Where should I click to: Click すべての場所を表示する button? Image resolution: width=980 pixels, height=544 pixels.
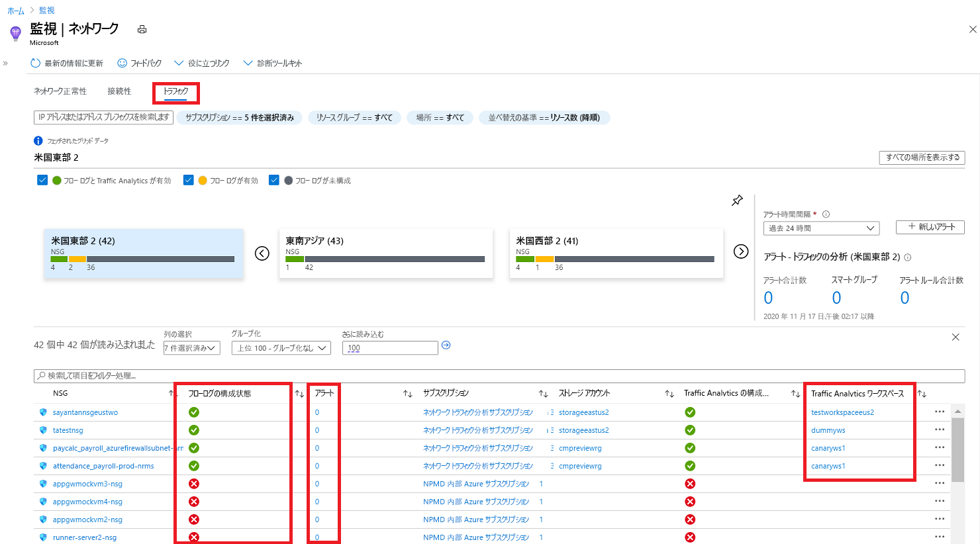tap(922, 158)
